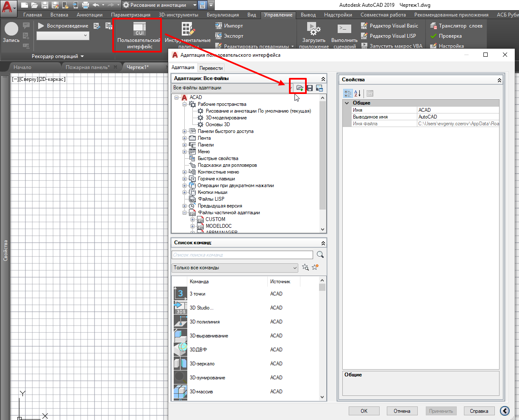Select the 3D полилиния command row

[x=246, y=322]
